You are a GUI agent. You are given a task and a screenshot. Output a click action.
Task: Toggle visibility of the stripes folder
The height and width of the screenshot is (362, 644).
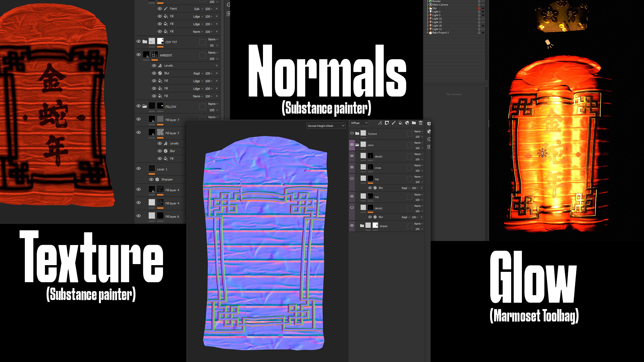pyautogui.click(x=352, y=226)
